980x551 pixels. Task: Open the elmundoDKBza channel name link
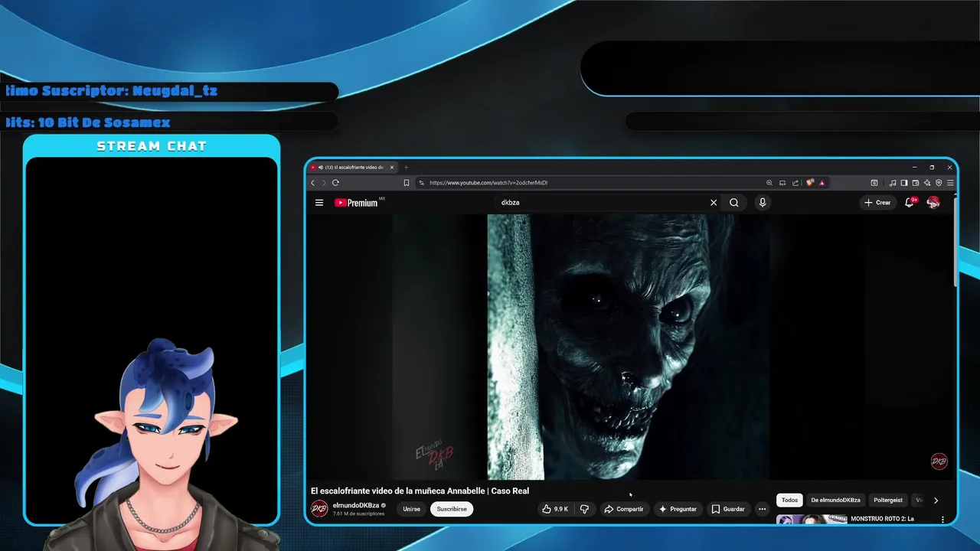356,505
